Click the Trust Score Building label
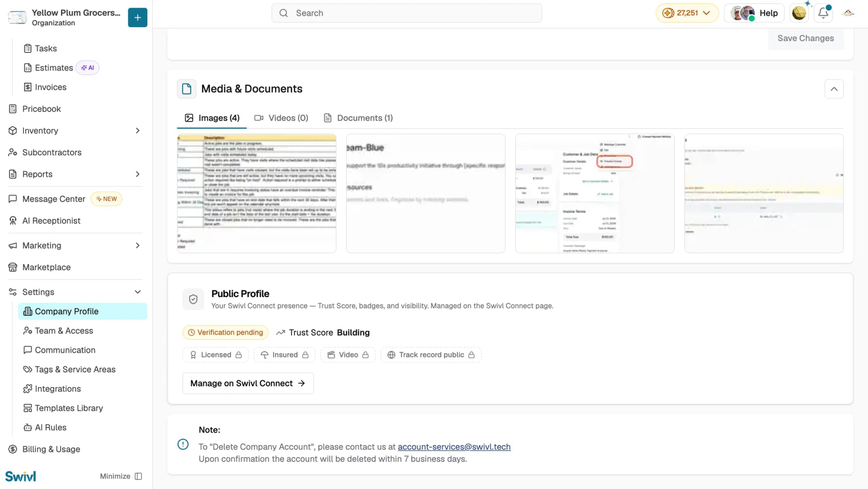Image resolution: width=868 pixels, height=489 pixels. click(323, 332)
